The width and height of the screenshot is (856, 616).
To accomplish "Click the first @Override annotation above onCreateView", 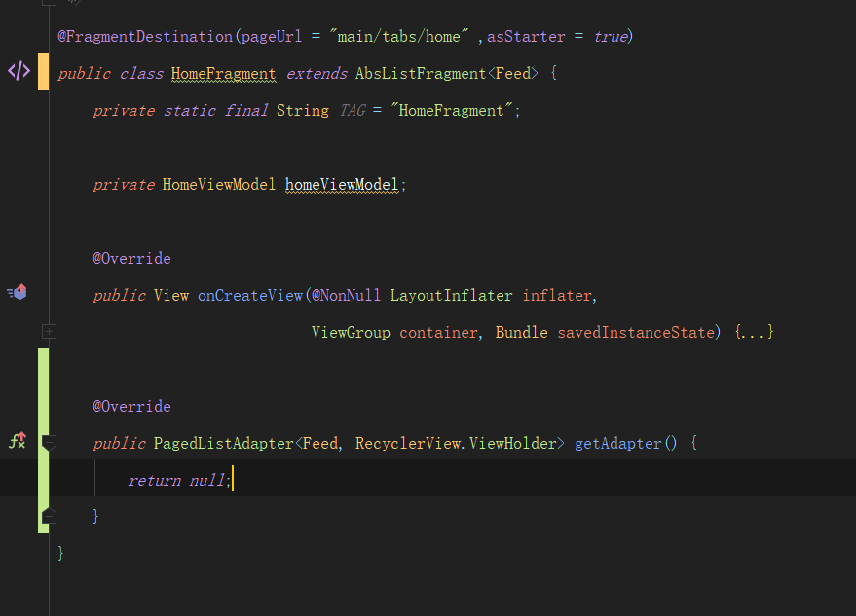I will [131, 258].
